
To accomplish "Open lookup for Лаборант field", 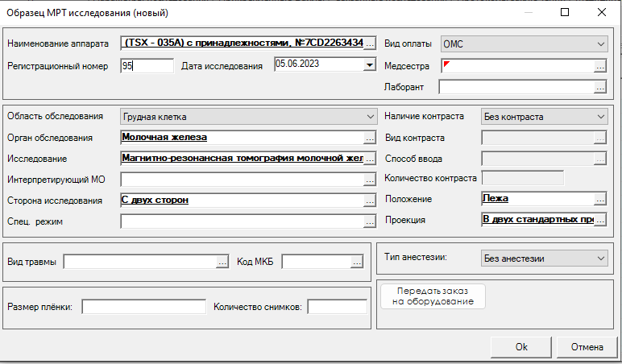I will tap(599, 87).
